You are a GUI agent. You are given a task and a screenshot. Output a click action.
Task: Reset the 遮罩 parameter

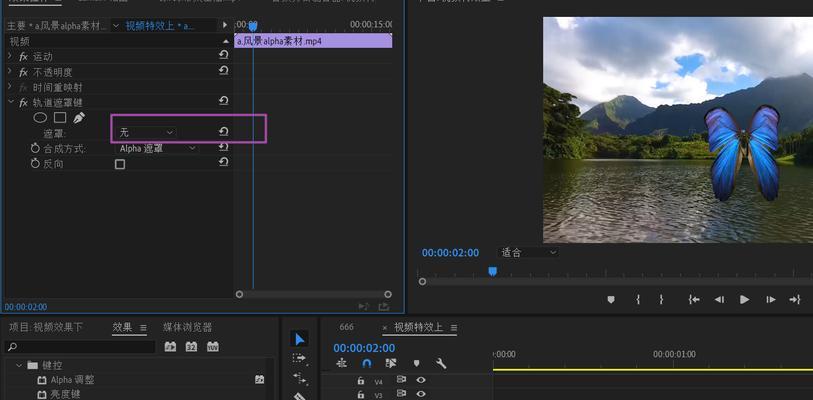pyautogui.click(x=223, y=132)
